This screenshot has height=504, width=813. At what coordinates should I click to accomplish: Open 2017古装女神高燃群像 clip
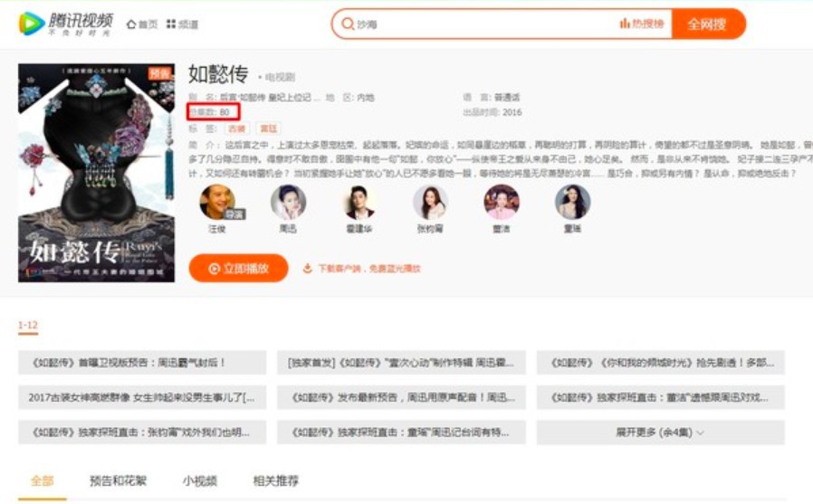pyautogui.click(x=142, y=397)
